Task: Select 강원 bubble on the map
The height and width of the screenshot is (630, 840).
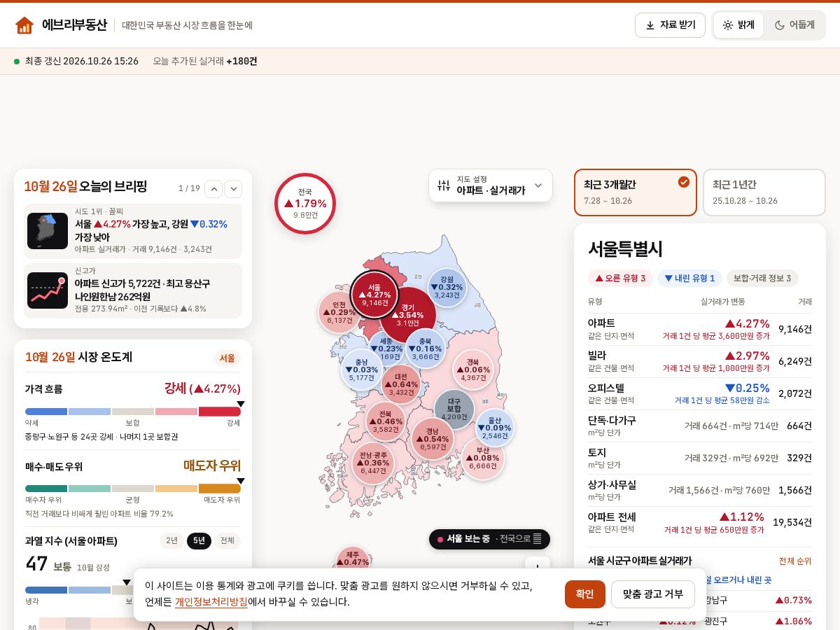Action: click(x=447, y=287)
